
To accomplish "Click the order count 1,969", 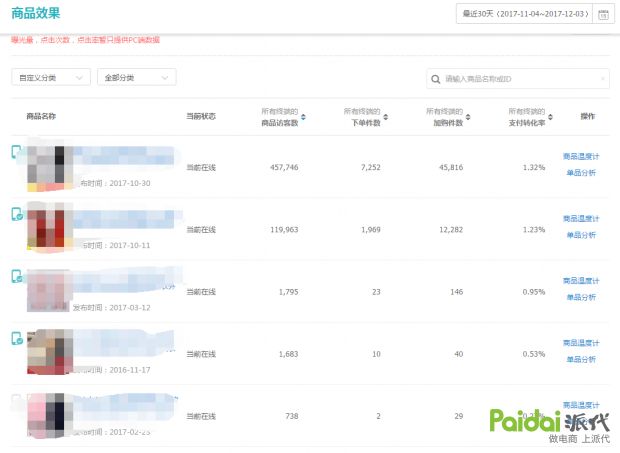I will coord(370,230).
